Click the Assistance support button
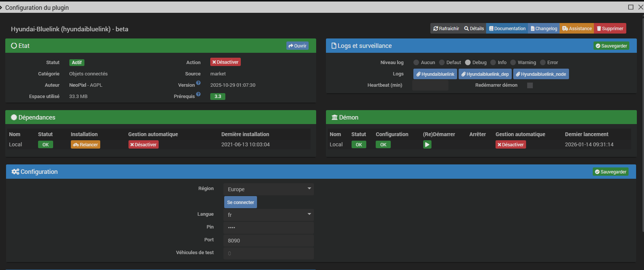Screen dimensions: 644x270 click(x=577, y=29)
